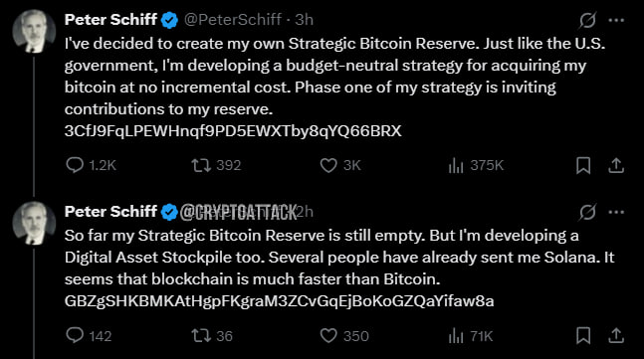Open Grok icon on the first tweet
This screenshot has width=644, height=359.
(x=587, y=20)
